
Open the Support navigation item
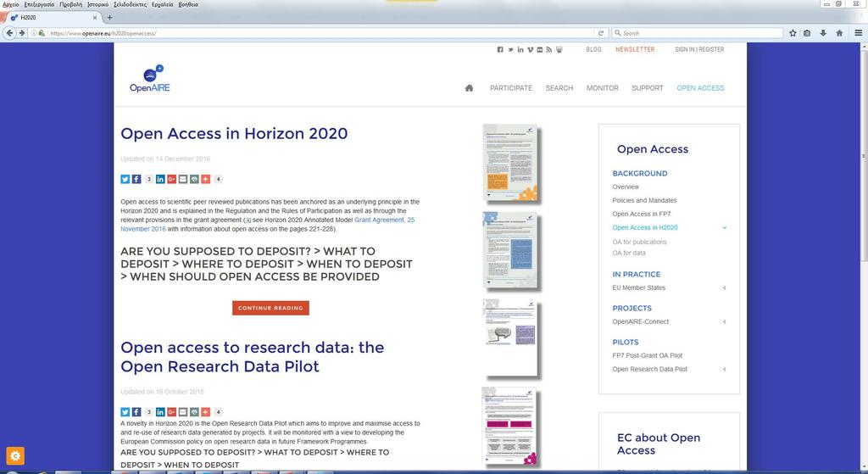click(x=647, y=88)
